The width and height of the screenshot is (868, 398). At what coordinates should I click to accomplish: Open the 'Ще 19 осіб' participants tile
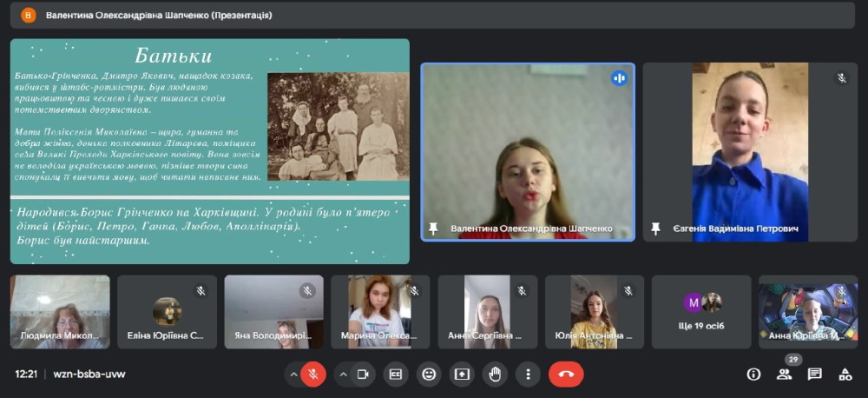pyautogui.click(x=701, y=312)
